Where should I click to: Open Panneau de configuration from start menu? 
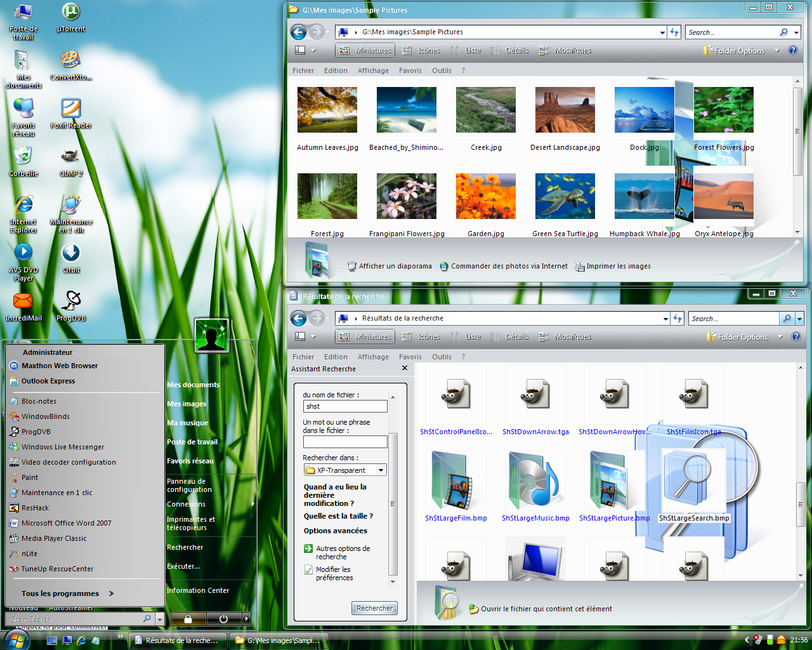(189, 486)
